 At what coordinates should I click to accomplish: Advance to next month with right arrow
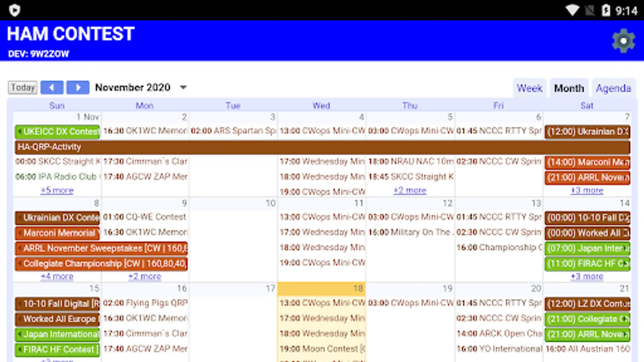click(x=78, y=87)
